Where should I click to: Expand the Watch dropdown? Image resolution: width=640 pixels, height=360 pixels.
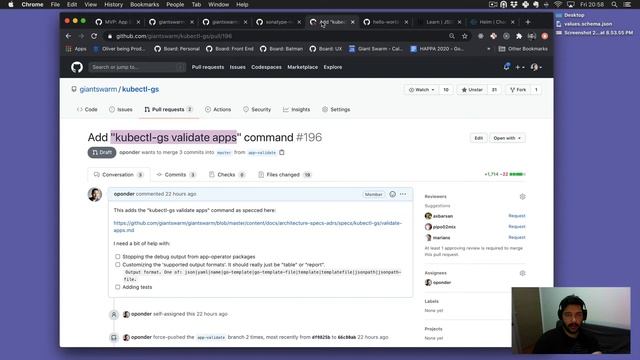421,90
